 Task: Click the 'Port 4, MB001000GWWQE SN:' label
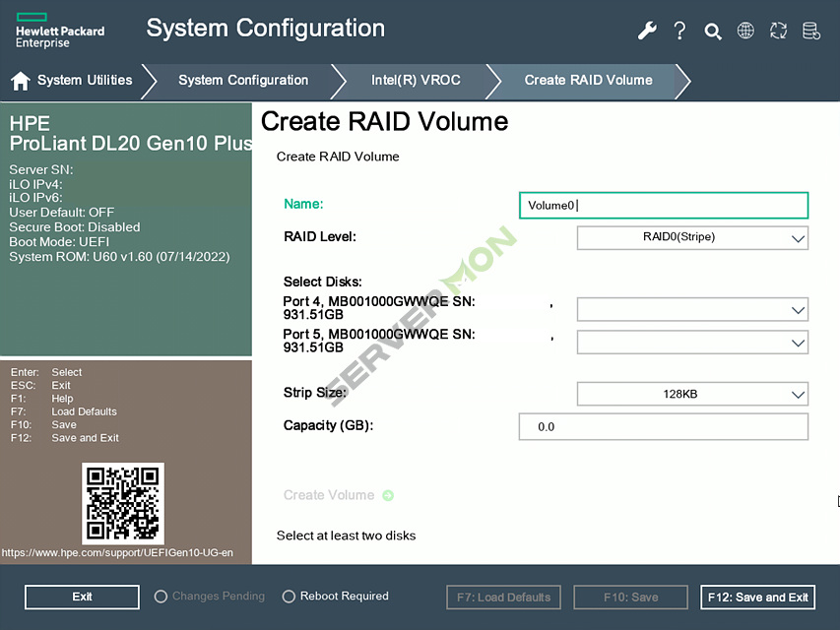tap(379, 301)
